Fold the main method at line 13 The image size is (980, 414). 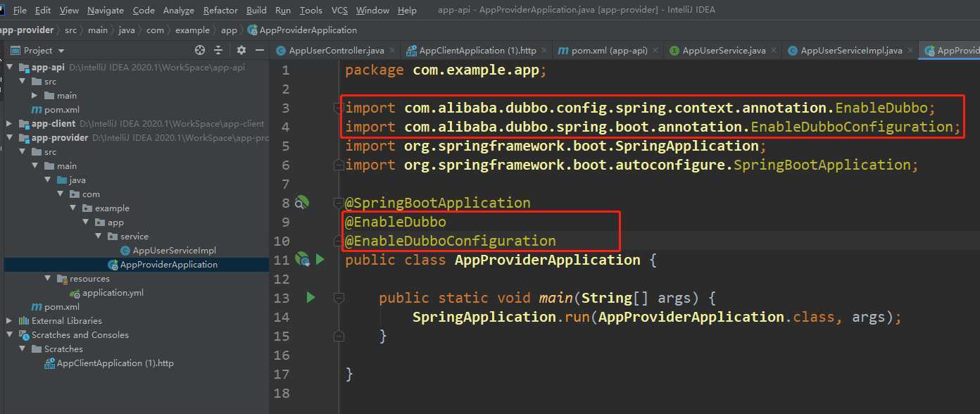pyautogui.click(x=338, y=298)
